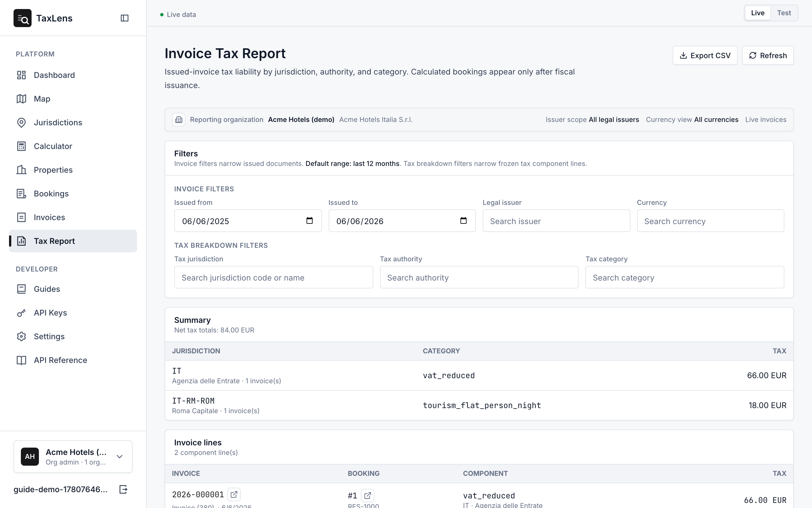Open invoice 2026-000001 external link icon
The image size is (812, 508).
[x=234, y=494]
